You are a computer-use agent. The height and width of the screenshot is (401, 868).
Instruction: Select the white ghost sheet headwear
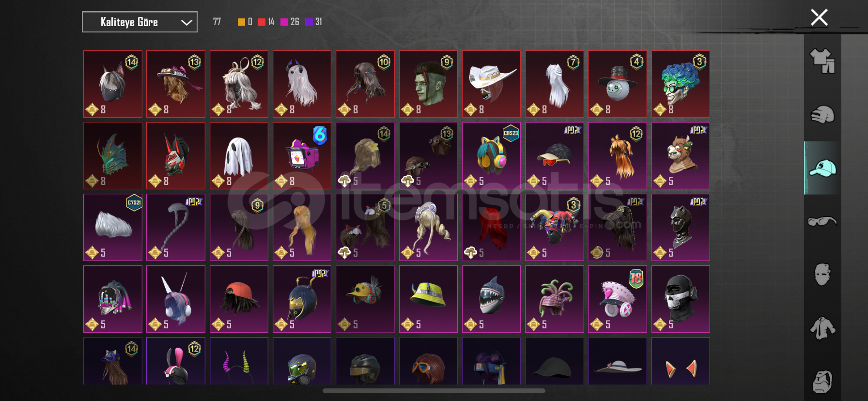click(239, 155)
